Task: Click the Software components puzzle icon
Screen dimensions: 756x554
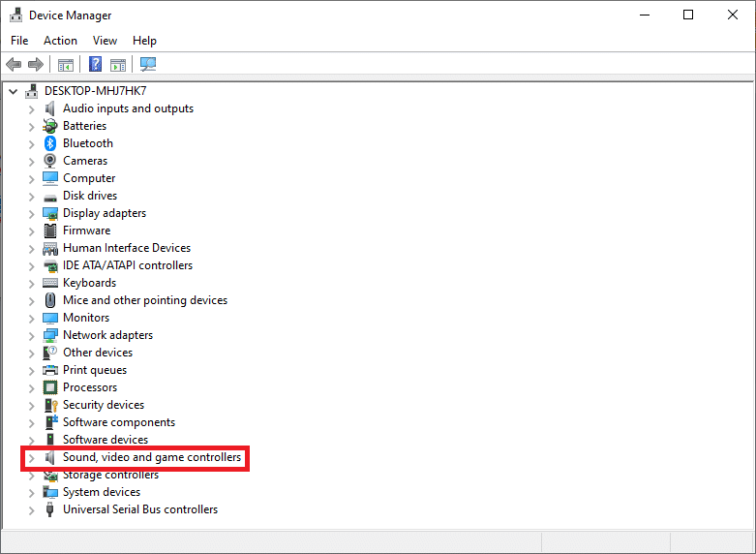Action: [x=51, y=422]
